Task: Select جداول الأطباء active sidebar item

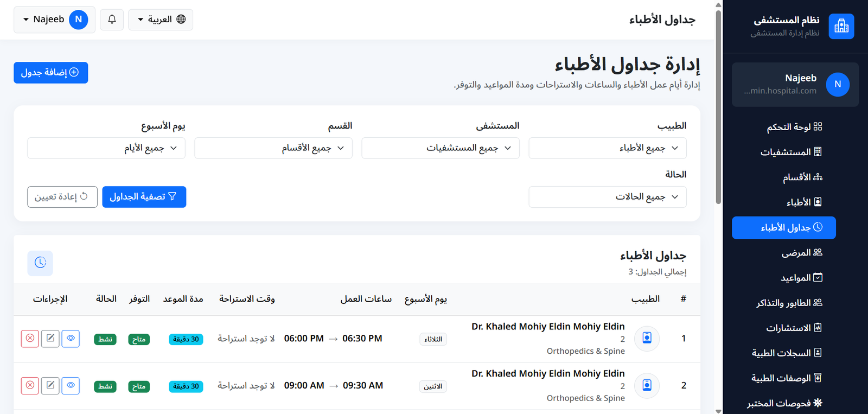Action: [x=784, y=228]
